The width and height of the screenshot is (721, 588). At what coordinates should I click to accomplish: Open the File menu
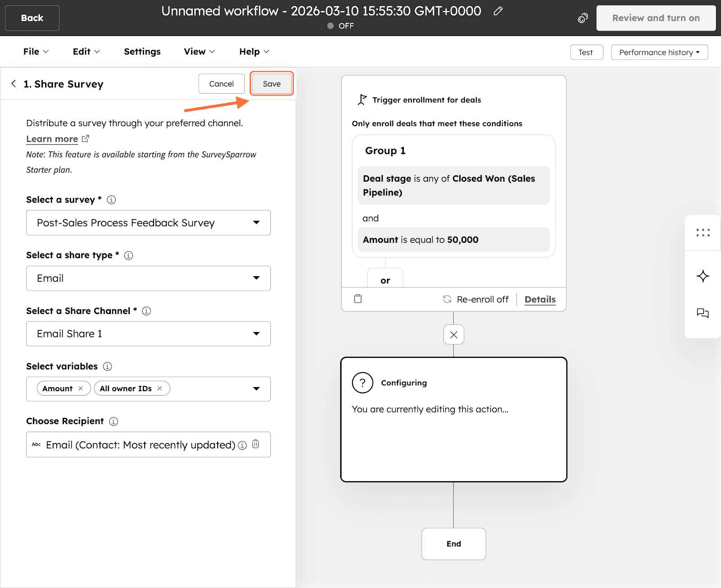pyautogui.click(x=36, y=52)
